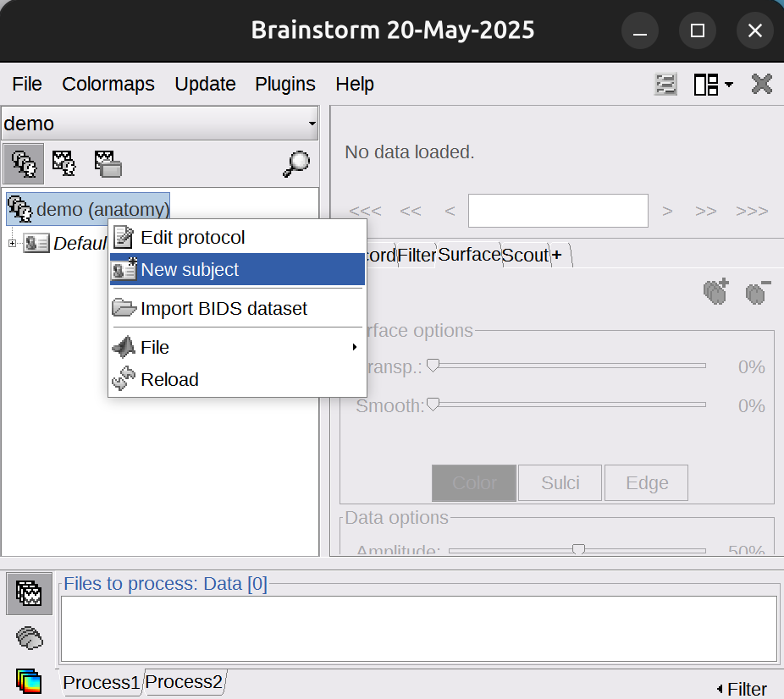
Task: Choose New subject from context menu
Action: [237, 269]
